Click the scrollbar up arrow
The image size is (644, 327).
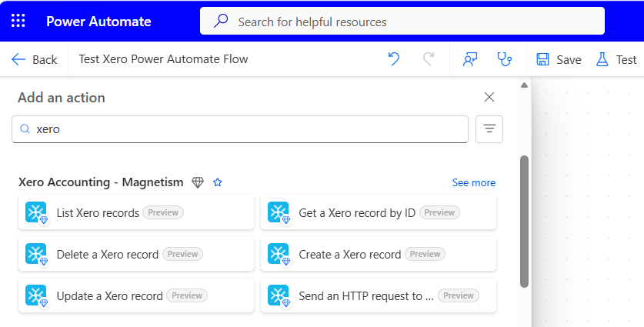coord(524,85)
